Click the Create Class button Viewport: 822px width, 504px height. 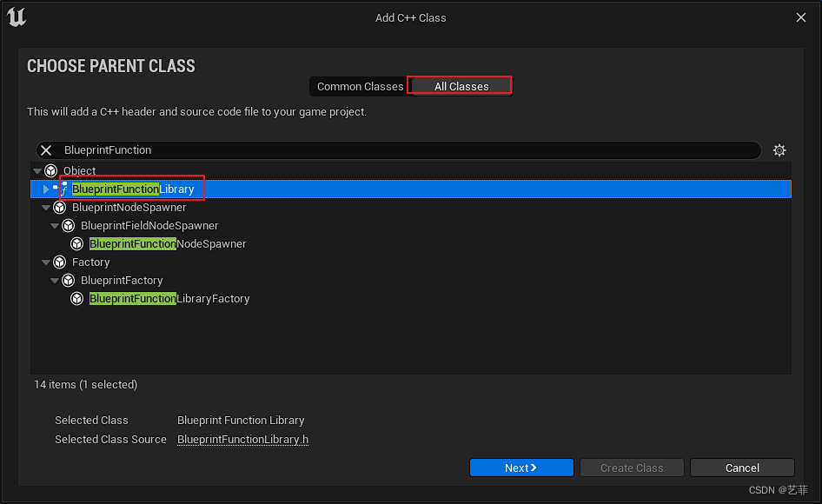point(632,468)
